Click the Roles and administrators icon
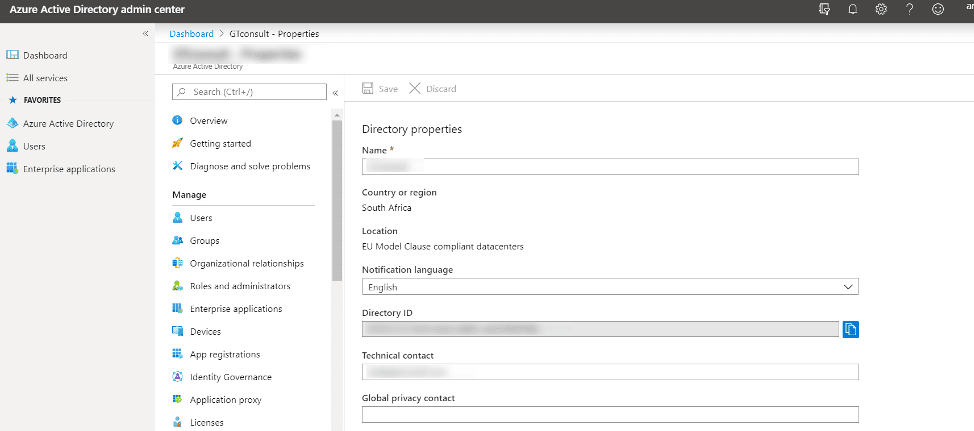974x431 pixels. pos(178,286)
